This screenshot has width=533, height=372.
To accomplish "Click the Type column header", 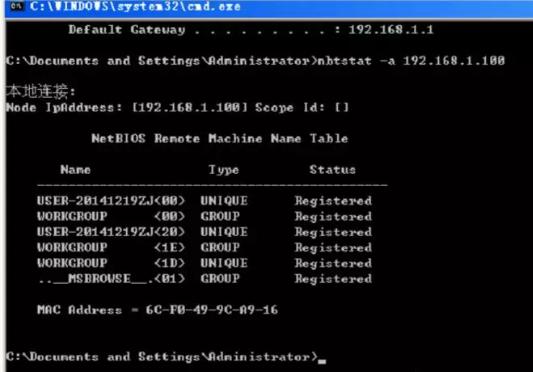I will 223,170.
